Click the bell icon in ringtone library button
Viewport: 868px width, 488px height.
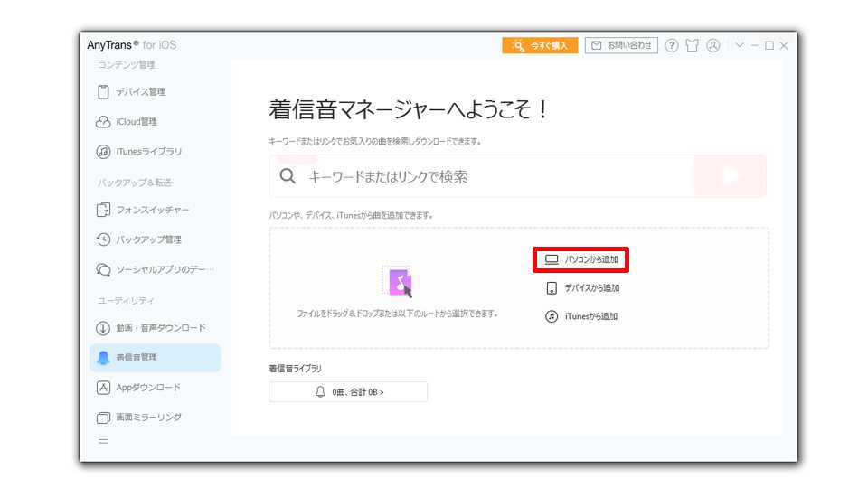click(x=320, y=391)
